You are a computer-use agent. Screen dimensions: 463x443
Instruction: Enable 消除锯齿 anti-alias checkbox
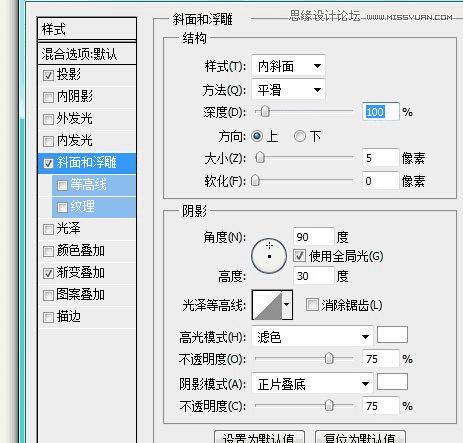point(312,305)
